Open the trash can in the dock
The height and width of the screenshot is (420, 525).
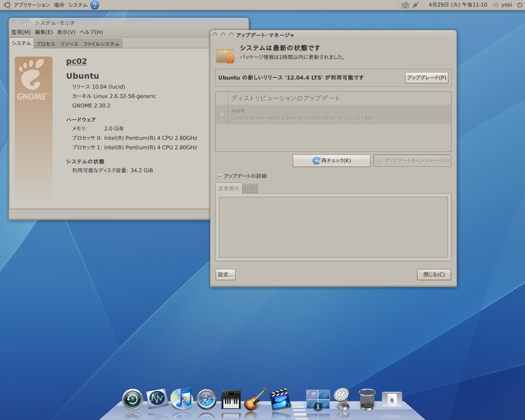click(367, 399)
